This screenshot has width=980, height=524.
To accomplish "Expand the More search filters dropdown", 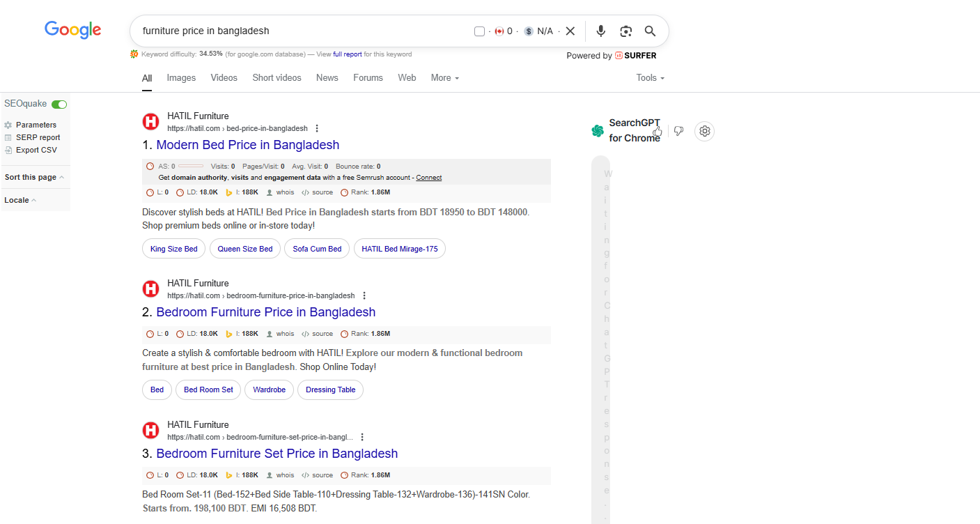I will [444, 78].
